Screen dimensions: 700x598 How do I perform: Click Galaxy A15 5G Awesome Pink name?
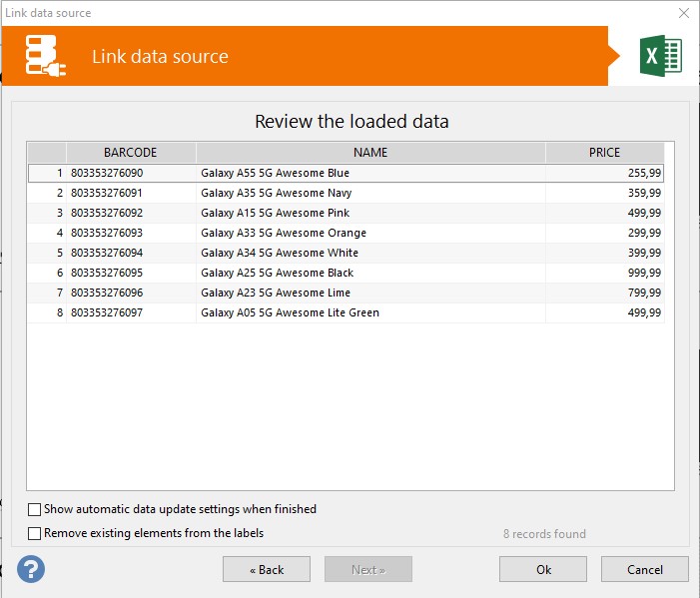click(370, 213)
